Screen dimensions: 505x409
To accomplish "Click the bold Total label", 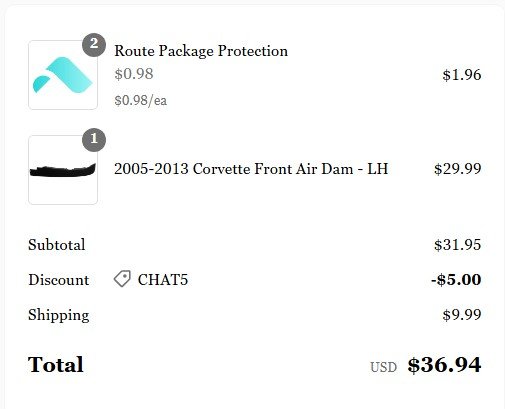I will [56, 364].
